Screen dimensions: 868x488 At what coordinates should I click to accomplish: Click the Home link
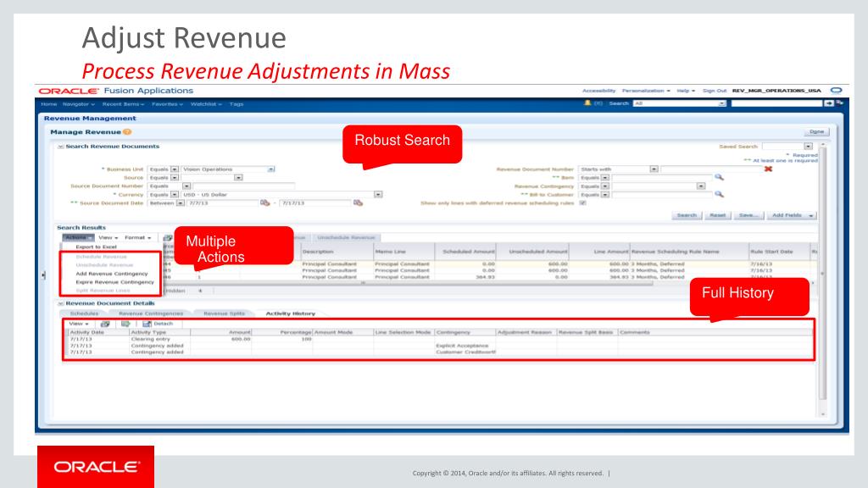click(x=48, y=104)
